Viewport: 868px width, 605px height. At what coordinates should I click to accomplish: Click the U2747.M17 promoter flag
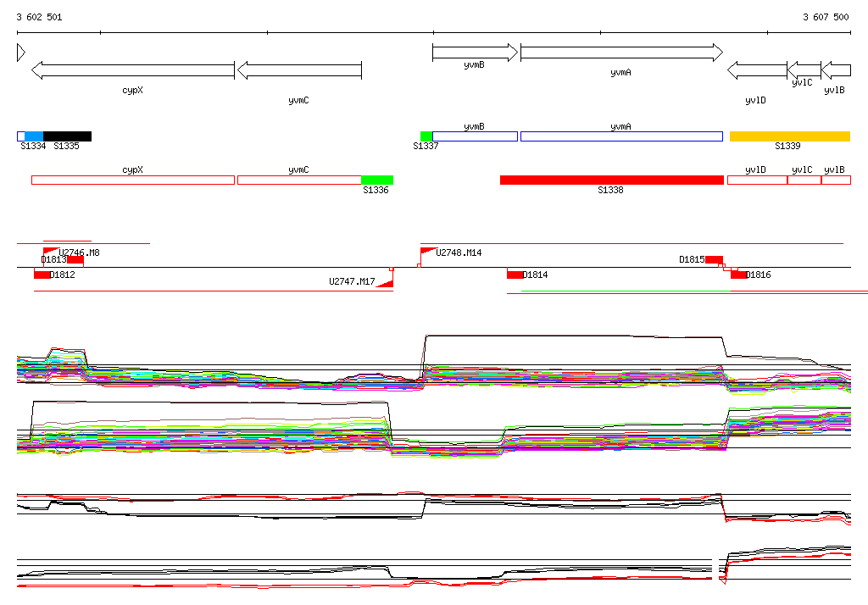click(386, 284)
